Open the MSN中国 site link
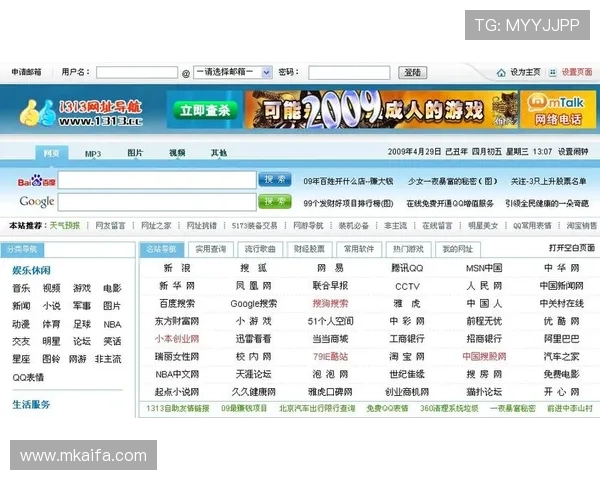The height and width of the screenshot is (480, 600). coord(484,268)
